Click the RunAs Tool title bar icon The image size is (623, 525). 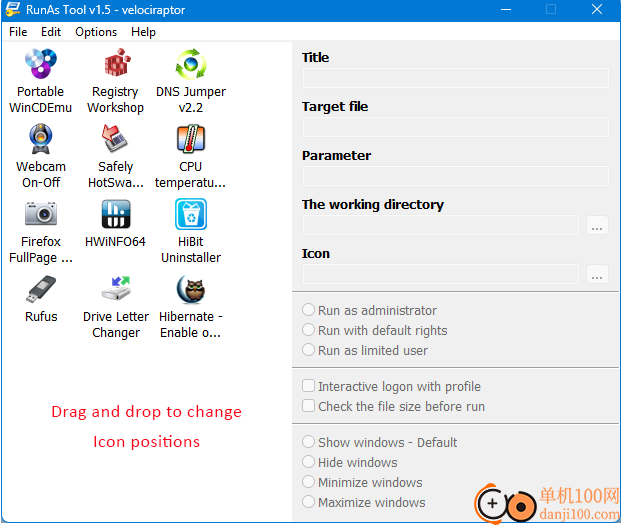click(x=13, y=10)
